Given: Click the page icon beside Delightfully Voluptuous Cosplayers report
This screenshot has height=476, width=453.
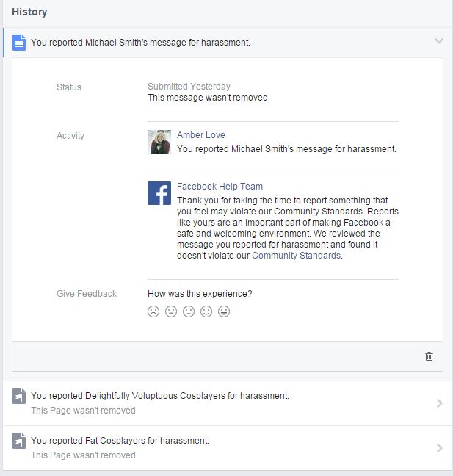Looking at the screenshot, I should (19, 396).
